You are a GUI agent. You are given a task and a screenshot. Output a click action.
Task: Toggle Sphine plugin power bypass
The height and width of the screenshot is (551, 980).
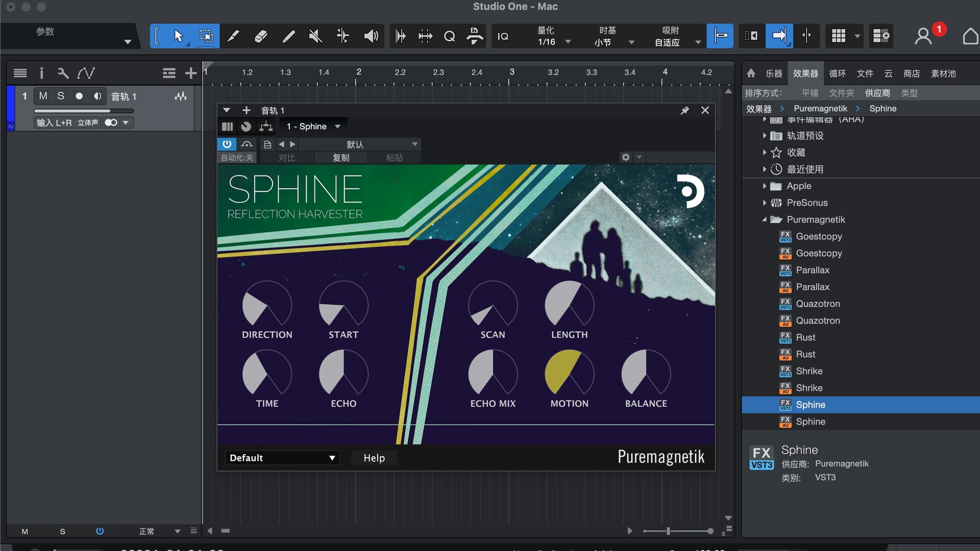tap(227, 145)
